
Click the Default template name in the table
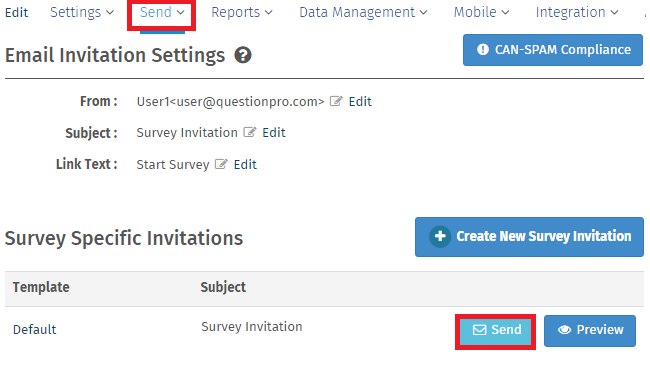[34, 330]
